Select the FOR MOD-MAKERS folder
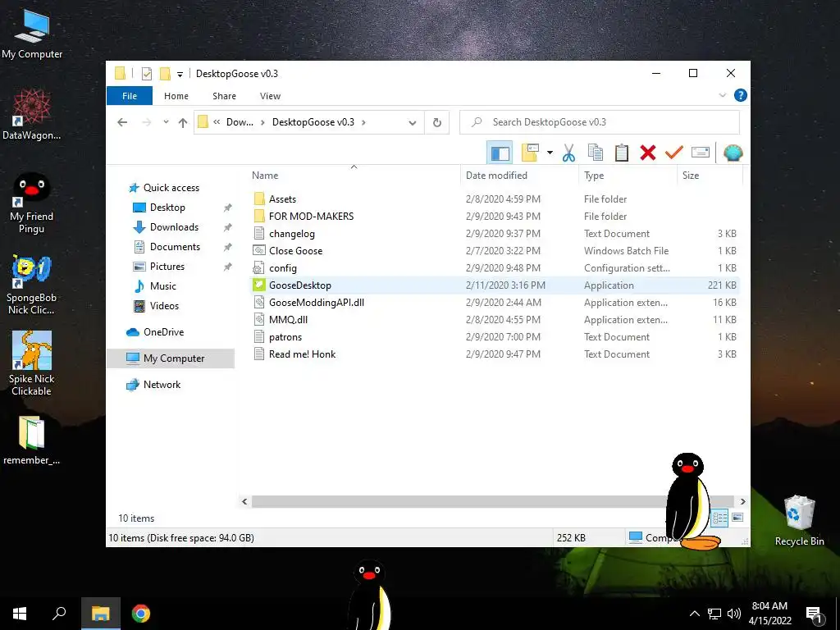The image size is (840, 630). [311, 217]
